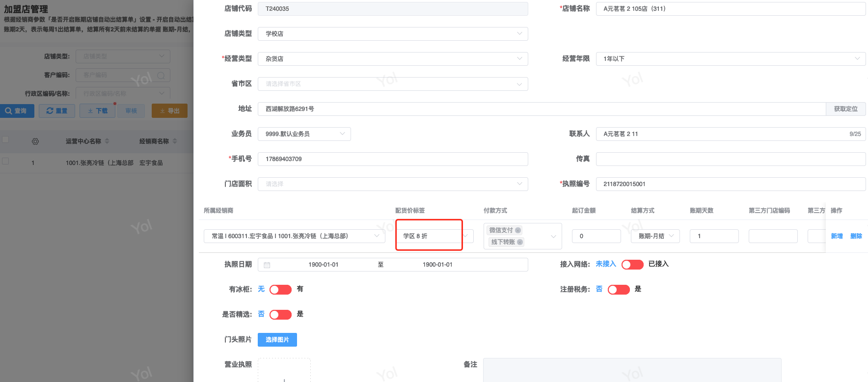Click the 备注 remarks text area
868x382 pixels.
tap(632, 370)
